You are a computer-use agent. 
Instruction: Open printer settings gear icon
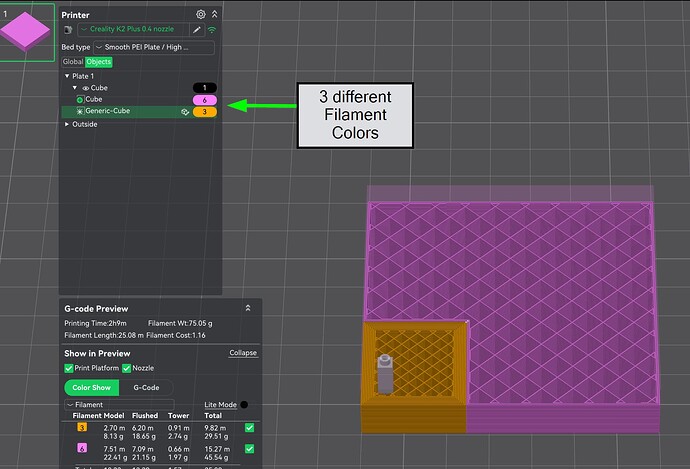(x=200, y=15)
